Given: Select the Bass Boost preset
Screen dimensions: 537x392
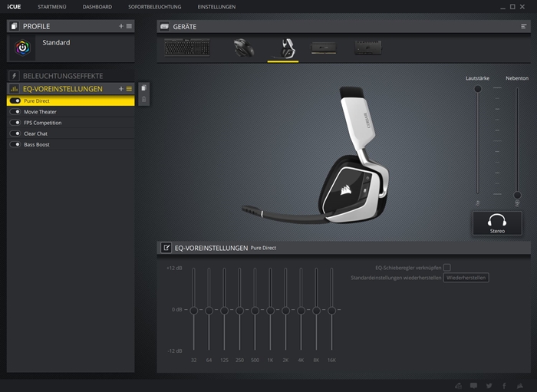Looking at the screenshot, I should 71,144.
